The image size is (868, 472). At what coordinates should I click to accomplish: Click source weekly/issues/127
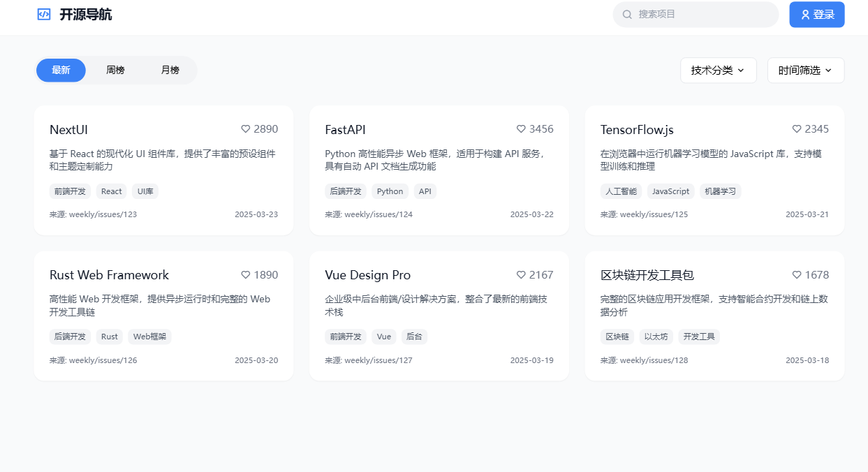[369, 360]
